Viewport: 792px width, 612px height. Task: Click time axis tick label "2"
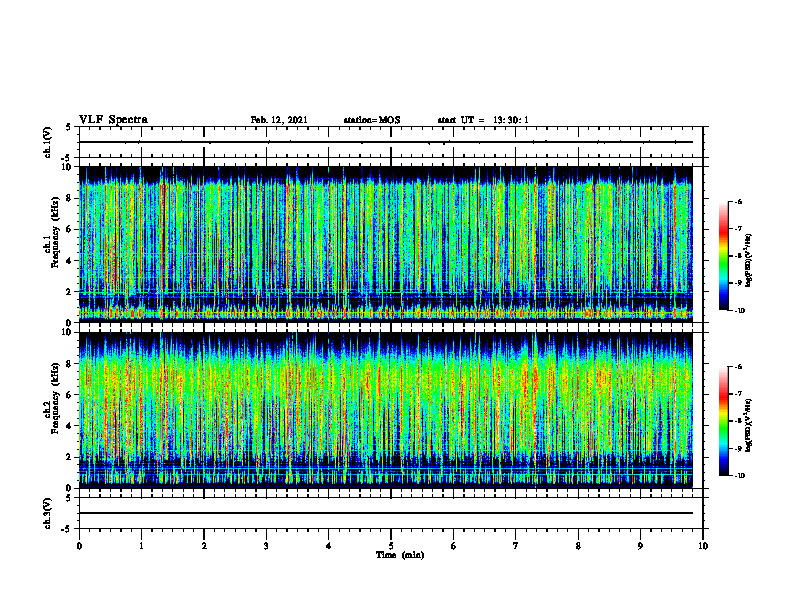[204, 546]
